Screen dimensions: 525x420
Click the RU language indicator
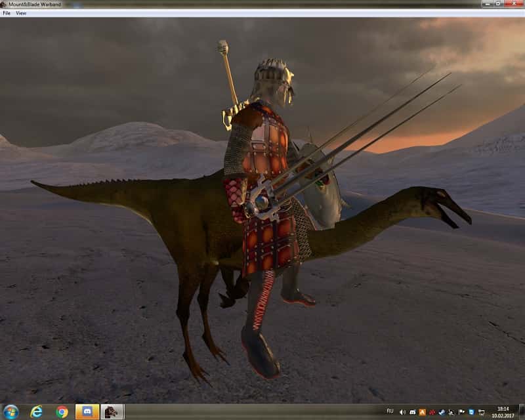390,411
